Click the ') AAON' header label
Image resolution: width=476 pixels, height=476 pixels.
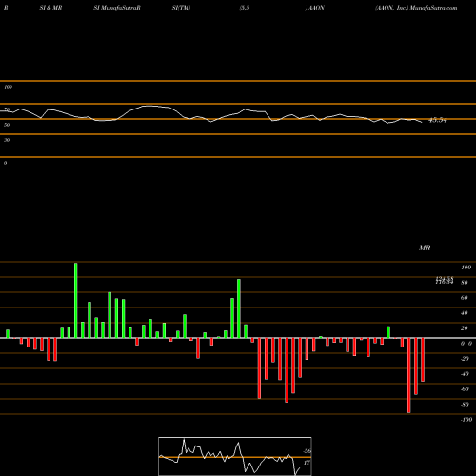tap(315, 8)
